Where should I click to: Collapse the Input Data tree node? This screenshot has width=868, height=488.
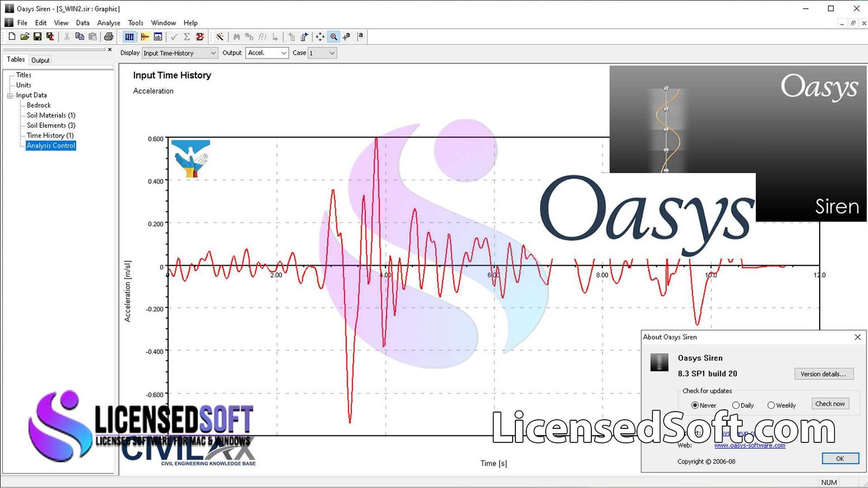(x=10, y=95)
